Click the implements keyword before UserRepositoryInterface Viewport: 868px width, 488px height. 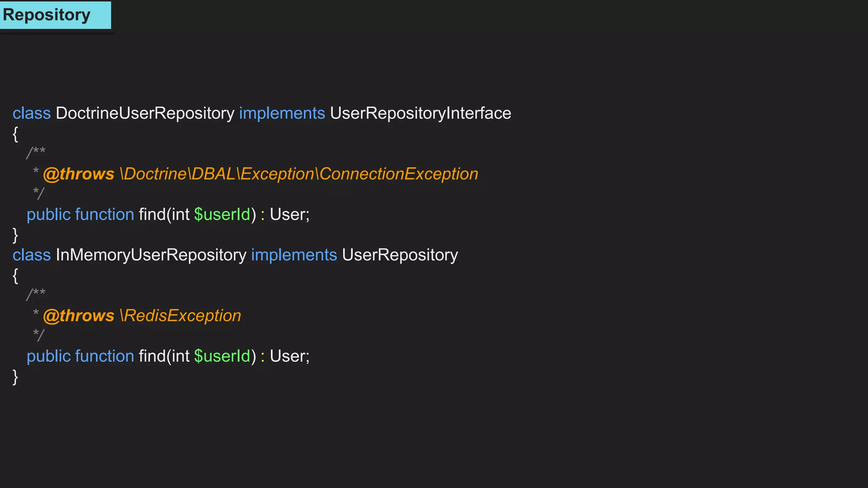coord(282,114)
